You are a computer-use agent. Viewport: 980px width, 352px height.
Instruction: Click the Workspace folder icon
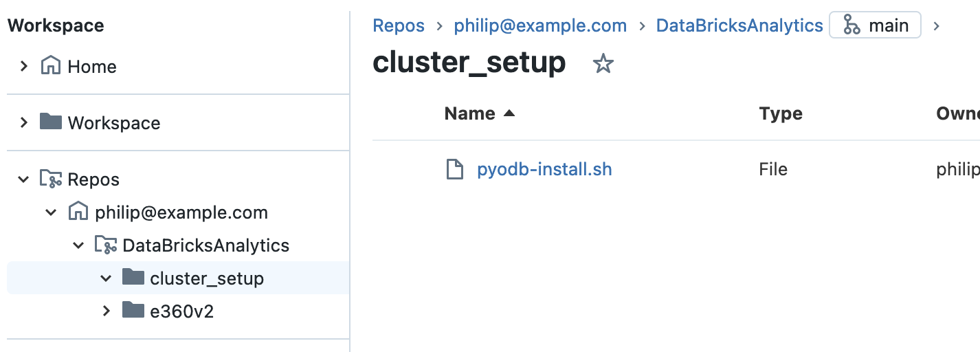pyautogui.click(x=51, y=122)
